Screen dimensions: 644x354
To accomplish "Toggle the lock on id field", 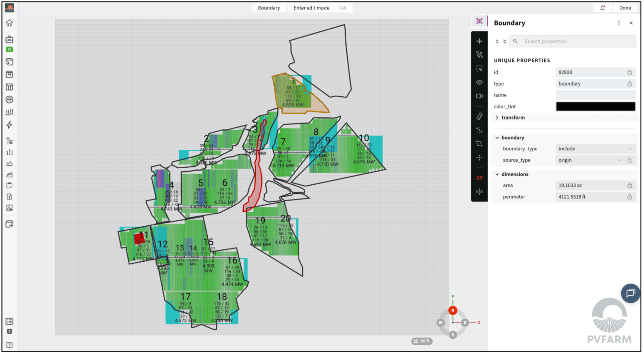I will tap(629, 72).
